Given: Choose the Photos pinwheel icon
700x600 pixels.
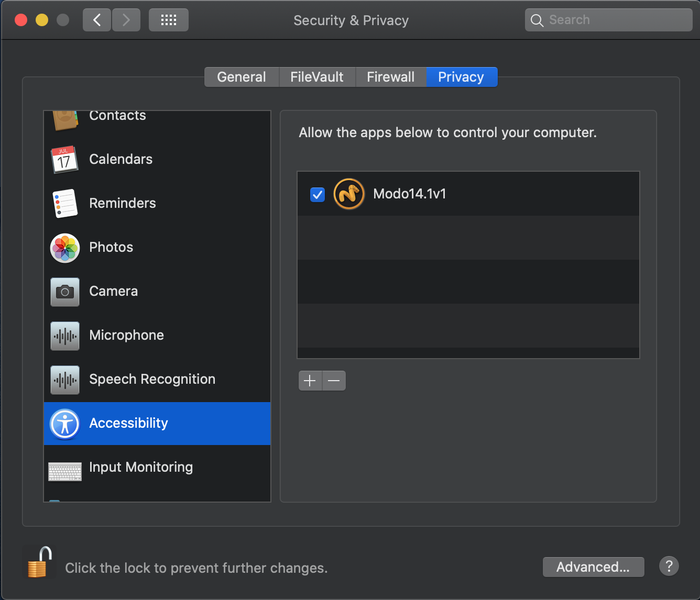Looking at the screenshot, I should 64,247.
